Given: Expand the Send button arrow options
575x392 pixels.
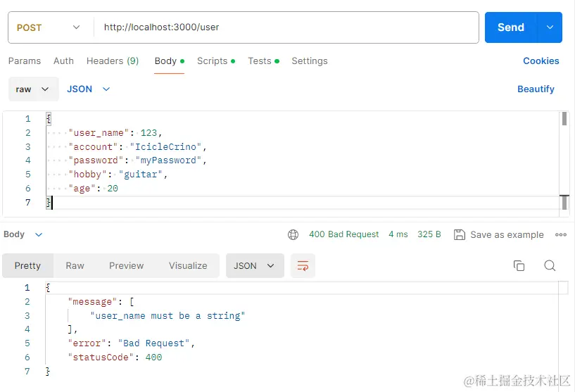Looking at the screenshot, I should tap(550, 27).
